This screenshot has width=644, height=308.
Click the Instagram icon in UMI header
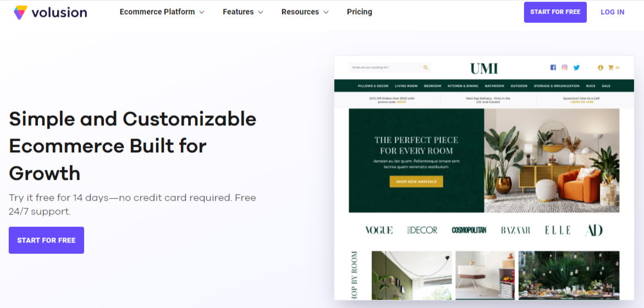564,68
